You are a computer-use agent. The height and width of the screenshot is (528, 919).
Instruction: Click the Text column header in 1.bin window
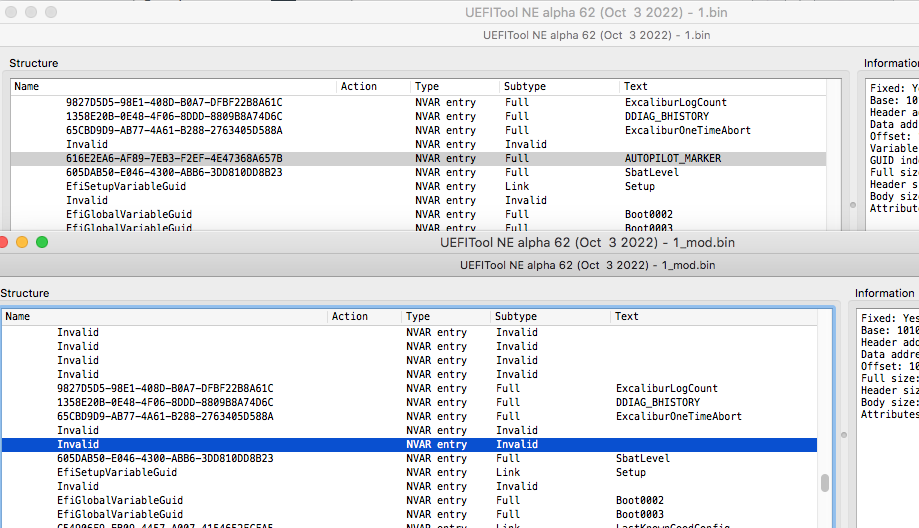tap(723, 86)
